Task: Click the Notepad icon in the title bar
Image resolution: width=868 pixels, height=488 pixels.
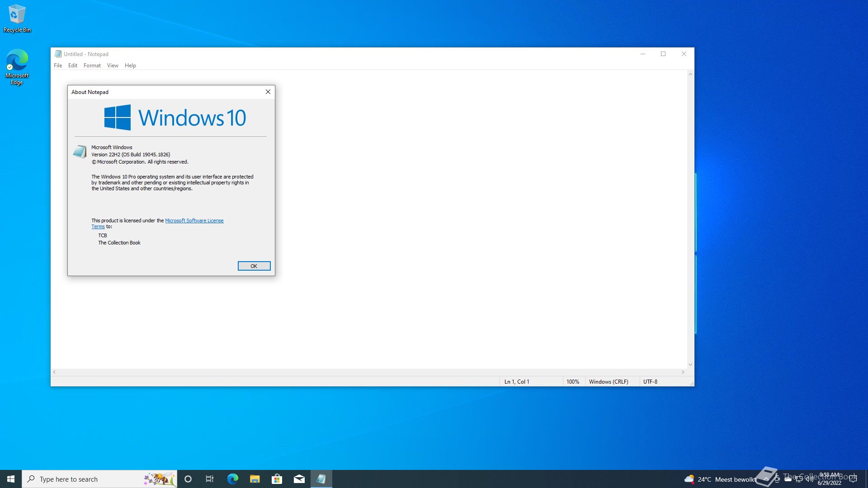Action: (x=58, y=54)
